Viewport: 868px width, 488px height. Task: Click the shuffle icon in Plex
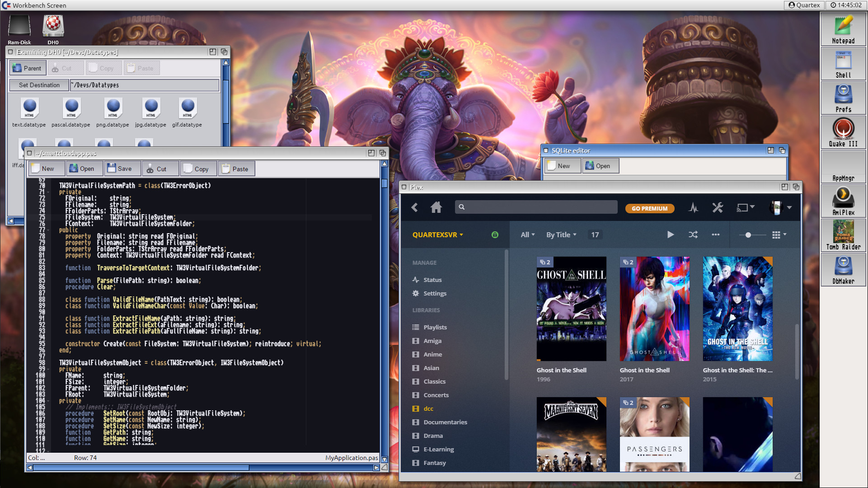pyautogui.click(x=693, y=235)
